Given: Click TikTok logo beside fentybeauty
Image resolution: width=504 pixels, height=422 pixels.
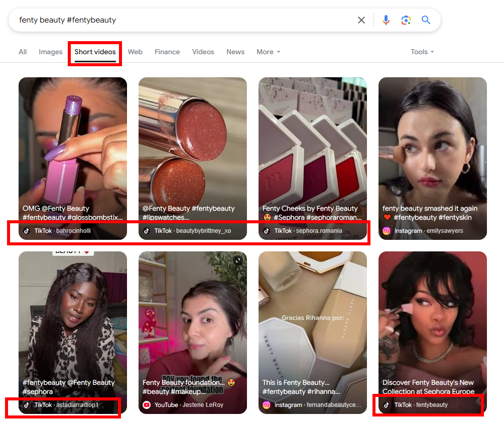Looking at the screenshot, I should (x=387, y=405).
